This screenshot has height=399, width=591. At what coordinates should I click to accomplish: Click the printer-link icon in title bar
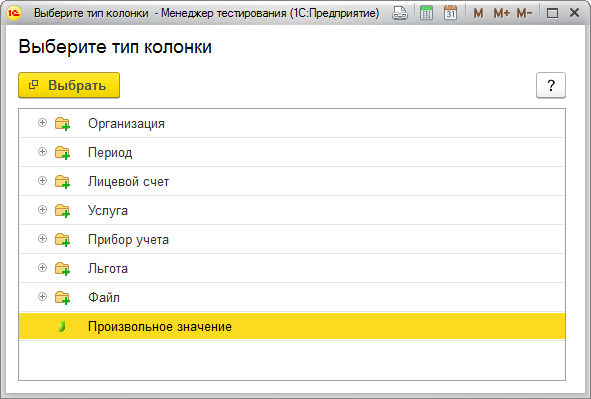click(x=400, y=13)
